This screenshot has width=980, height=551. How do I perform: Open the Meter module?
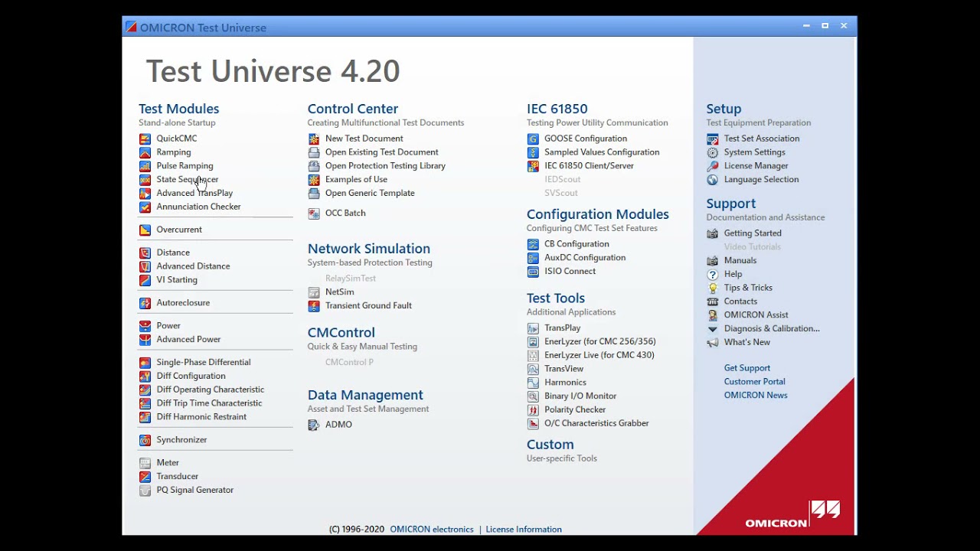point(168,463)
